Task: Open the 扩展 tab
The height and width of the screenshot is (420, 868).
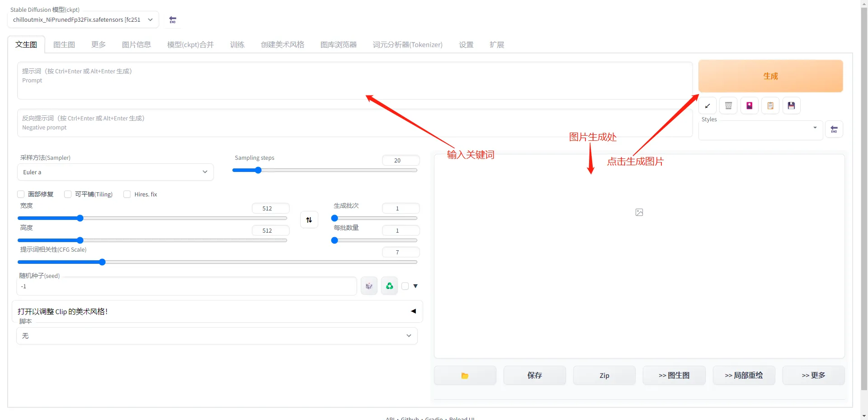Action: coord(497,44)
